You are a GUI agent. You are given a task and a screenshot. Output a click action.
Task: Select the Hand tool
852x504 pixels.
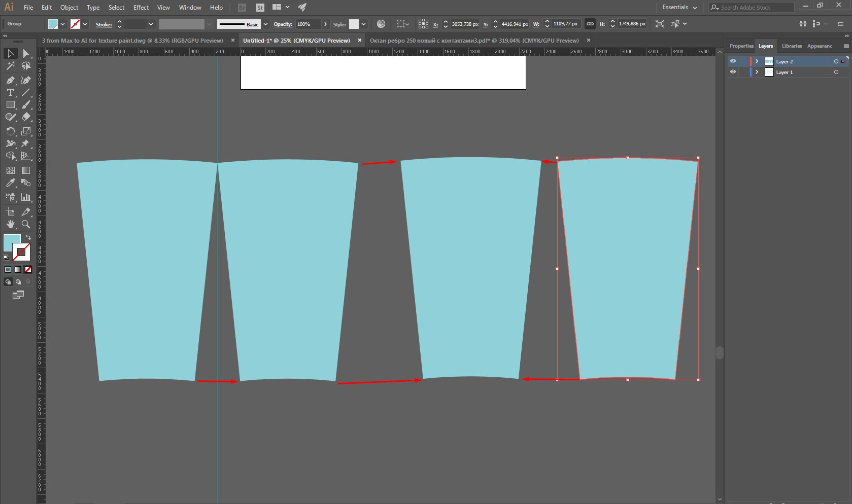click(10, 224)
